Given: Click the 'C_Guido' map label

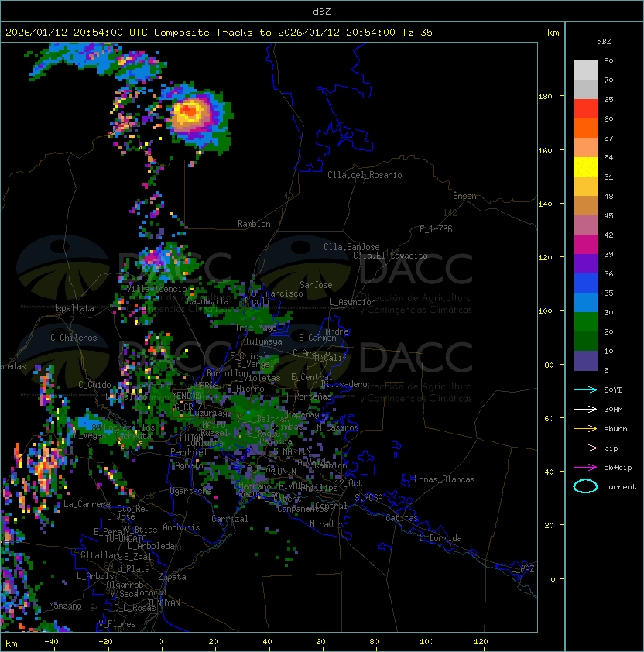Looking at the screenshot, I should [94, 385].
